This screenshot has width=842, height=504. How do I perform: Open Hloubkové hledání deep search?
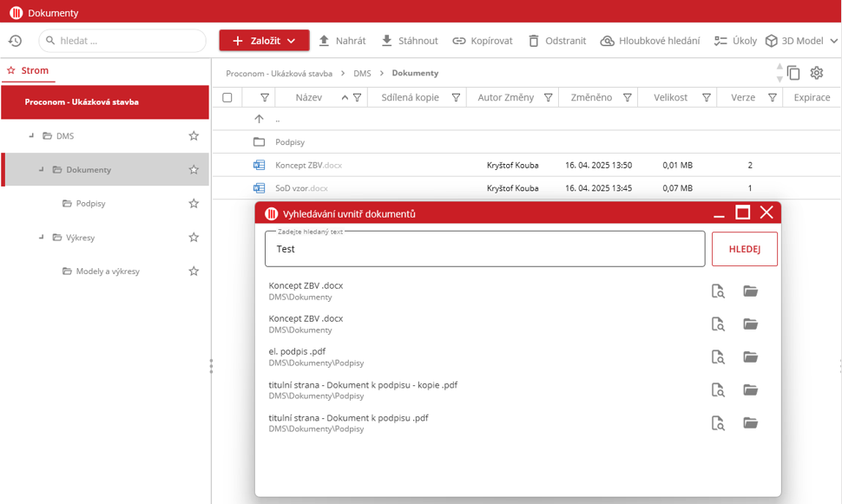[649, 41]
